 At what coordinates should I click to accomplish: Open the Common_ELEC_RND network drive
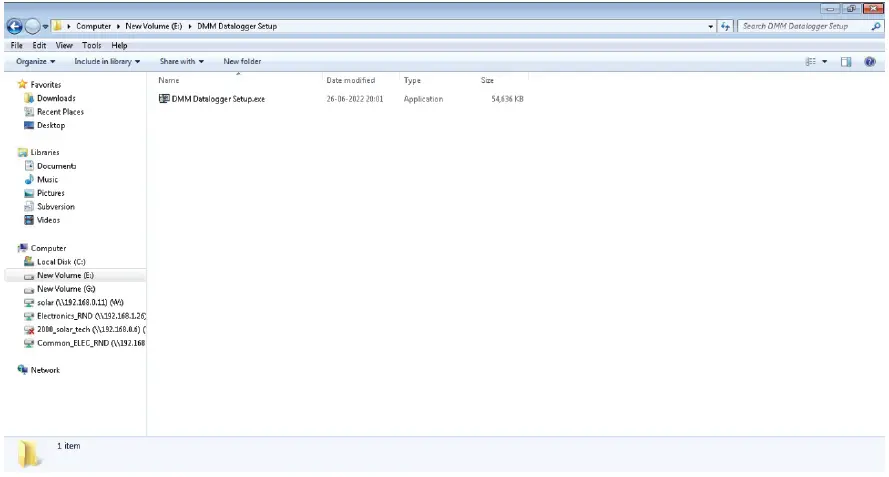[91, 343]
